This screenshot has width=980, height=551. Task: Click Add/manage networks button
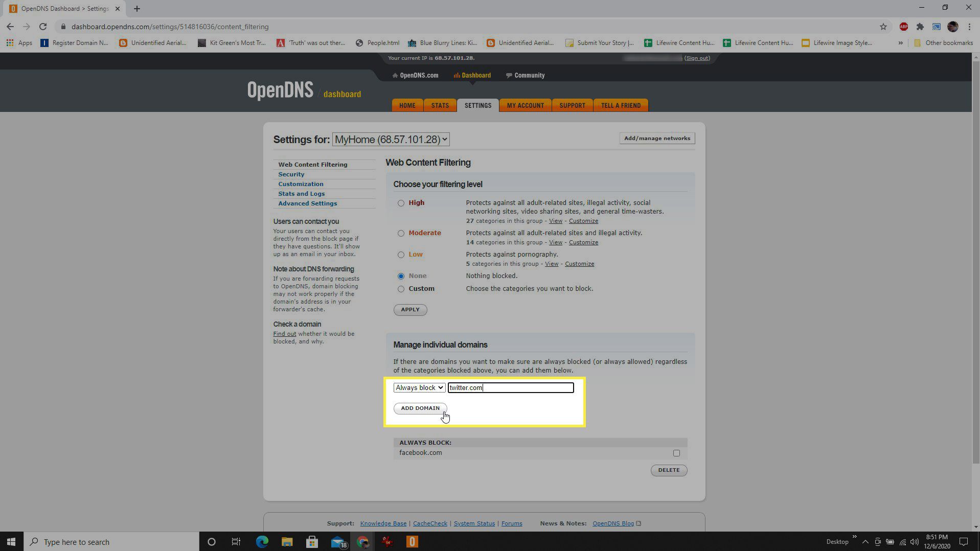pyautogui.click(x=657, y=139)
